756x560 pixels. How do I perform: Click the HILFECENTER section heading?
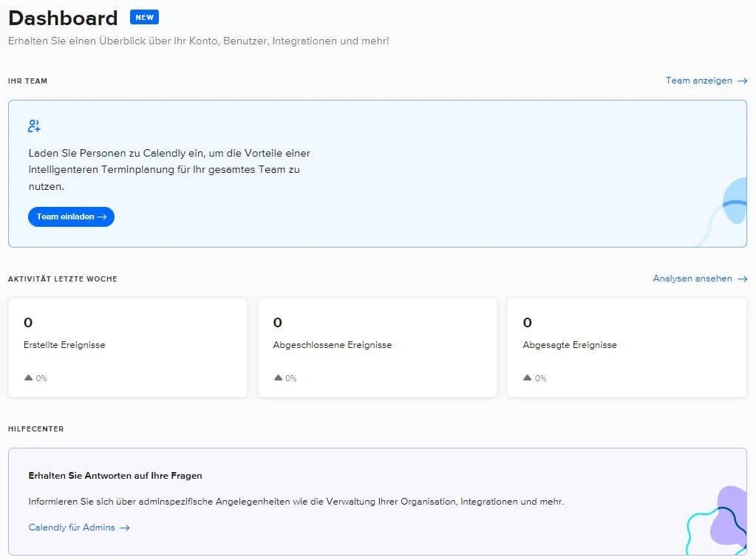35,429
